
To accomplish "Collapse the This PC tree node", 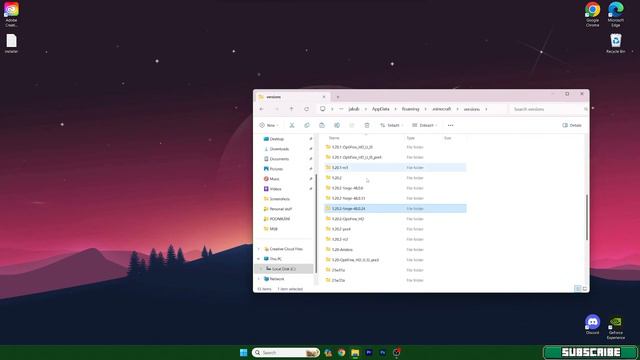I will pyautogui.click(x=259, y=259).
